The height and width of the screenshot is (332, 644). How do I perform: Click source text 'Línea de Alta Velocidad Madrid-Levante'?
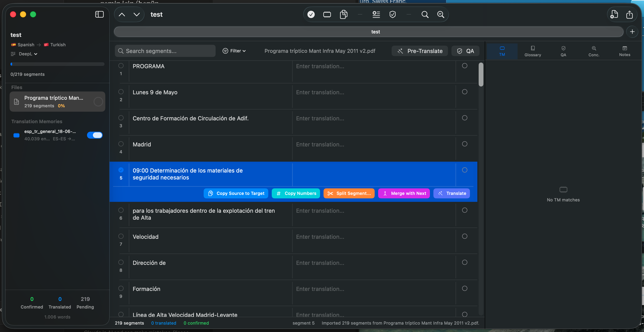(185, 315)
